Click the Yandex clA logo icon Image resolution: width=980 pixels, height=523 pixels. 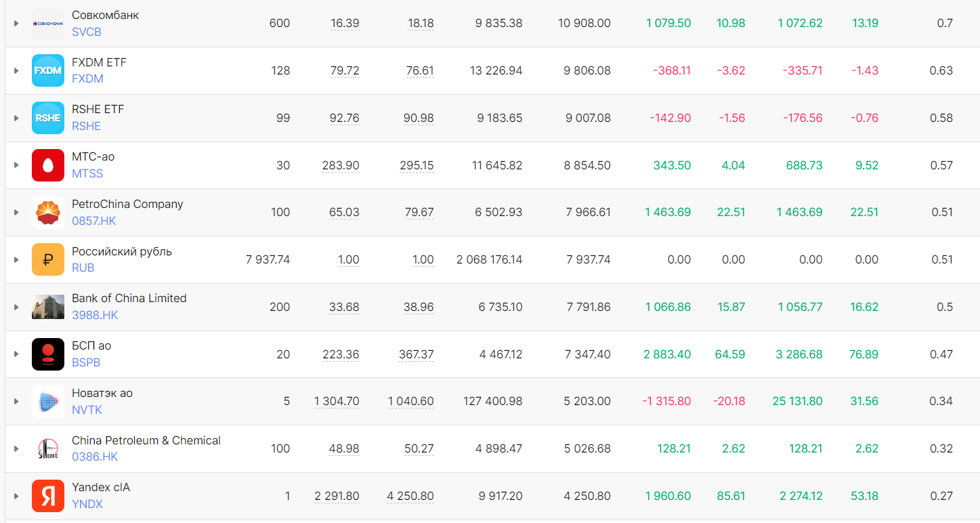coord(48,496)
